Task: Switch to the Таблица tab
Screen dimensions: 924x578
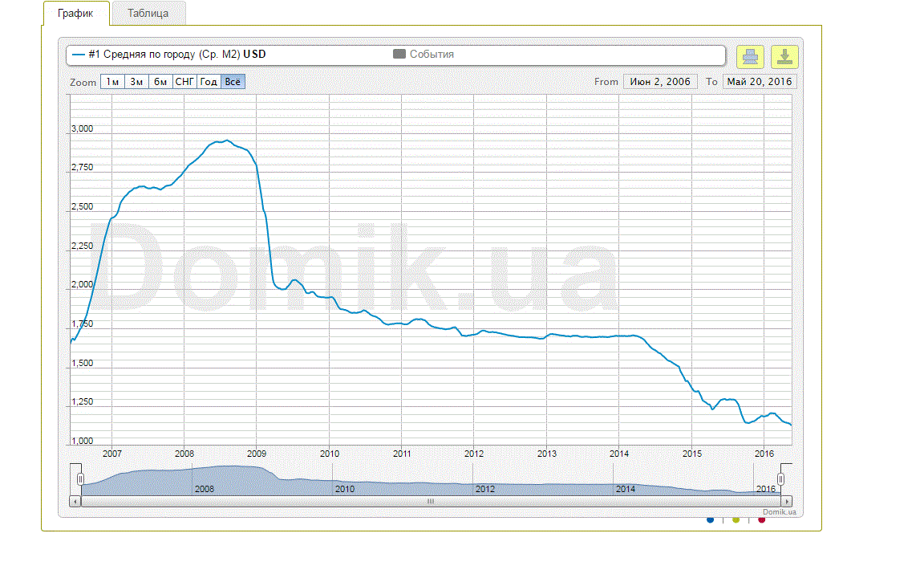Action: point(148,14)
